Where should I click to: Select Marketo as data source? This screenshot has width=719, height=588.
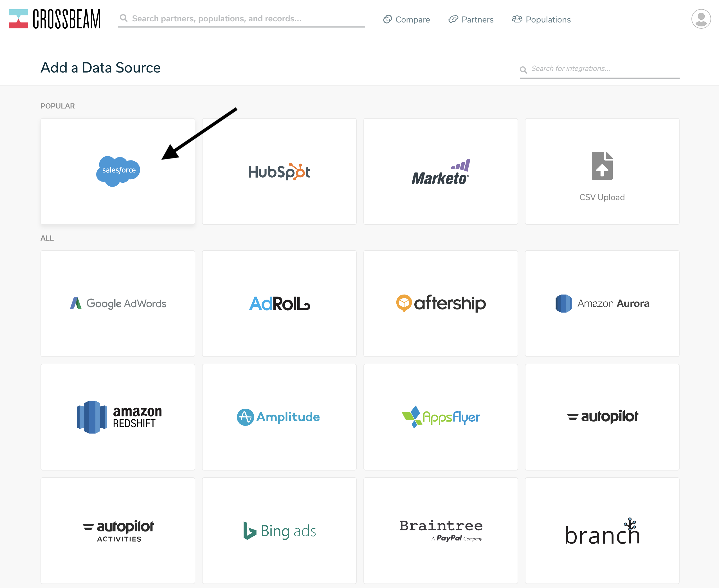440,171
